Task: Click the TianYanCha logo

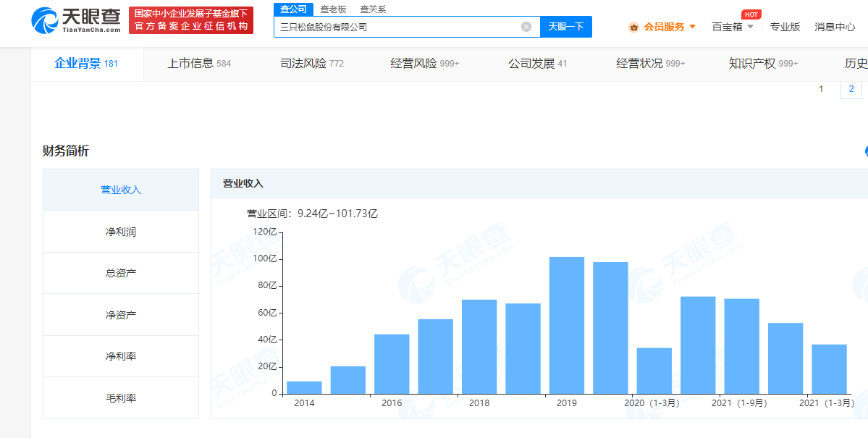Action: [75, 20]
